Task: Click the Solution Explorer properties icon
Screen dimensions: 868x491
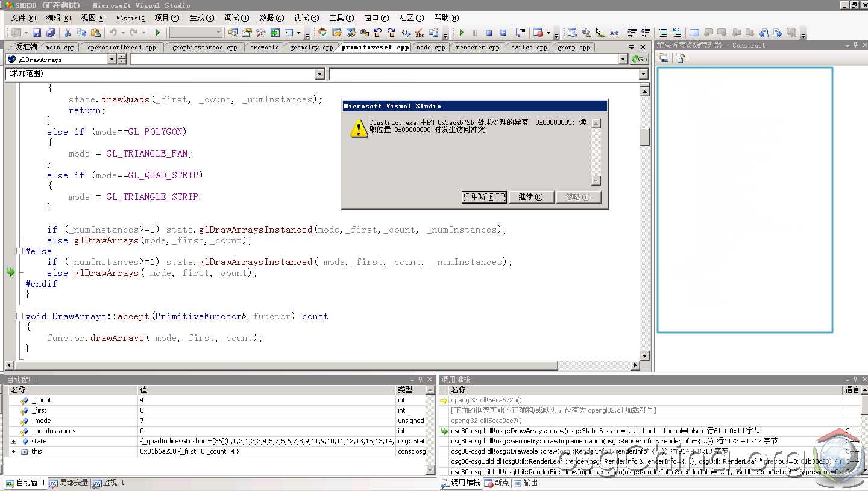Action: coord(664,58)
